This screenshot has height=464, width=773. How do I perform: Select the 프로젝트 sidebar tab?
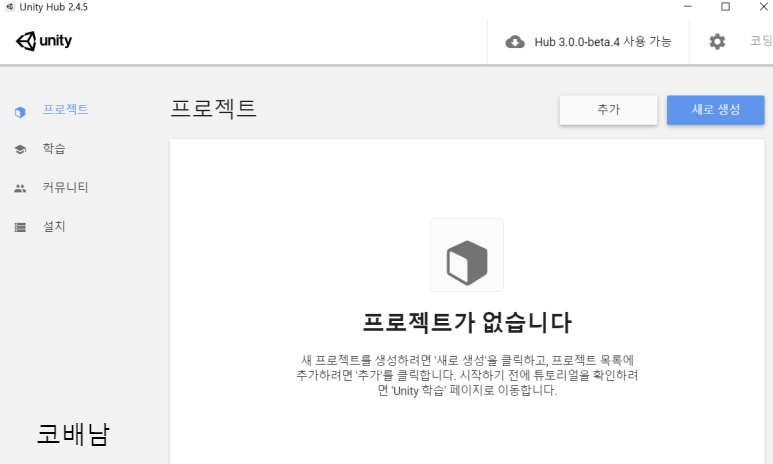pyautogui.click(x=66, y=109)
